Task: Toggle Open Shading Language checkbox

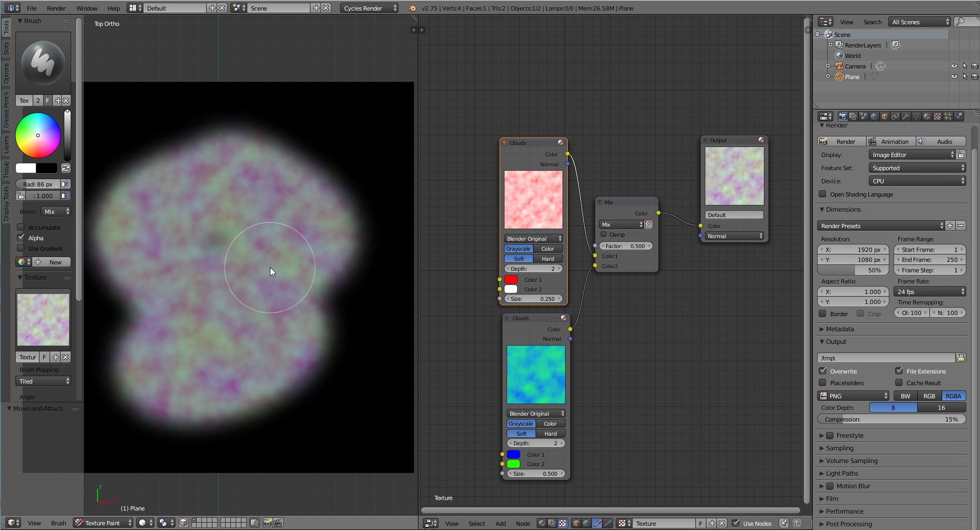Action: pos(822,194)
